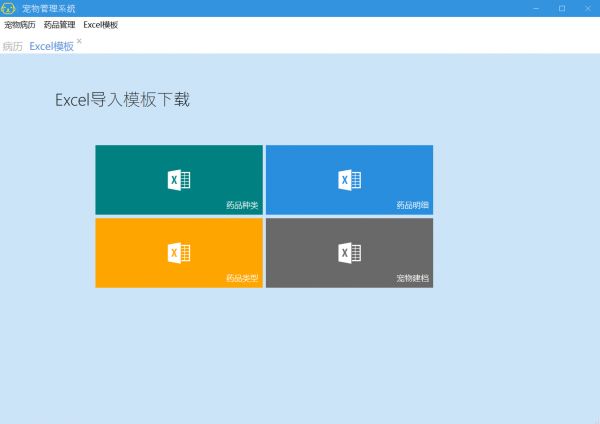Click the app logo in the title bar
600x424 pixels.
click(8, 8)
